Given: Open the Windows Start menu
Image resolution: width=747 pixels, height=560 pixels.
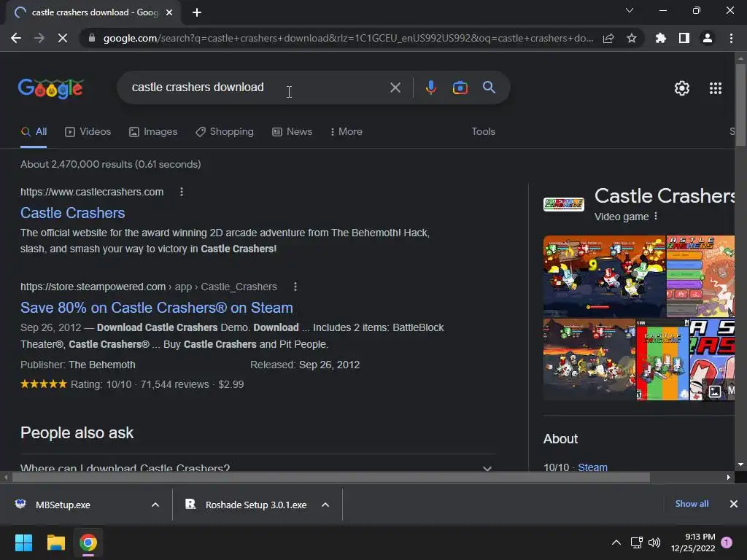Looking at the screenshot, I should [x=23, y=542].
